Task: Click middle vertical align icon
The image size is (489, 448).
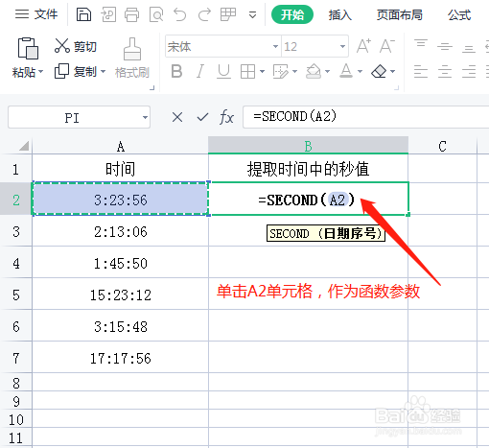Action: click(445, 47)
